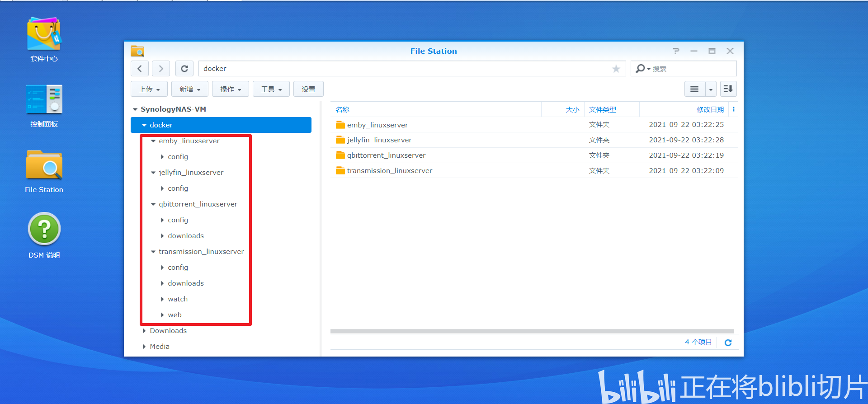Select downloads under qbittorrent_linuxserver in tree
The width and height of the screenshot is (868, 404).
coord(186,236)
